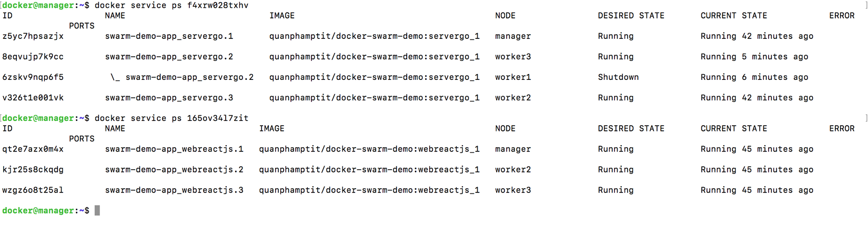Screen dimensions: 868x225
Task: Click the Shutdown desired state text
Action: pos(618,77)
